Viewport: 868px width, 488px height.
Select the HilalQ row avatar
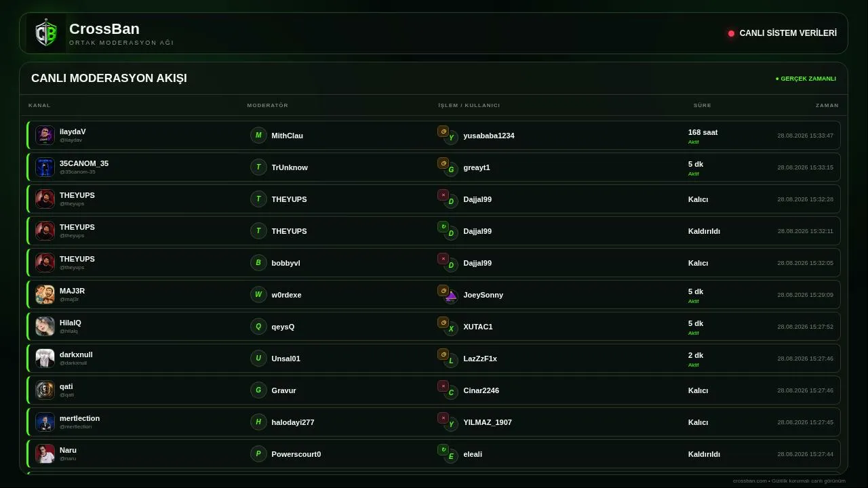pos(45,326)
